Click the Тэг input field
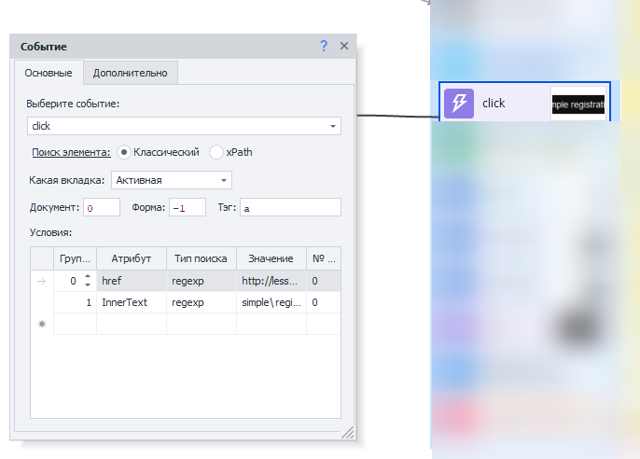 coord(290,208)
